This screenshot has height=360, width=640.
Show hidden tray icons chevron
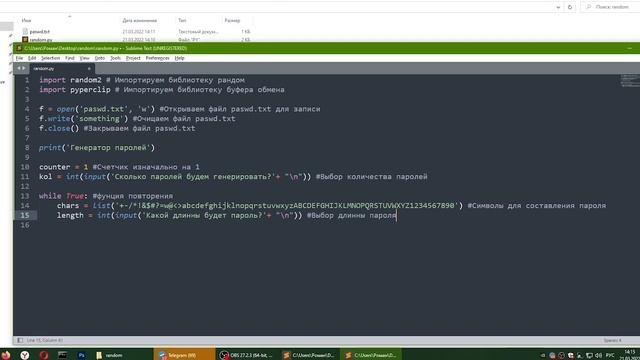[542, 356]
